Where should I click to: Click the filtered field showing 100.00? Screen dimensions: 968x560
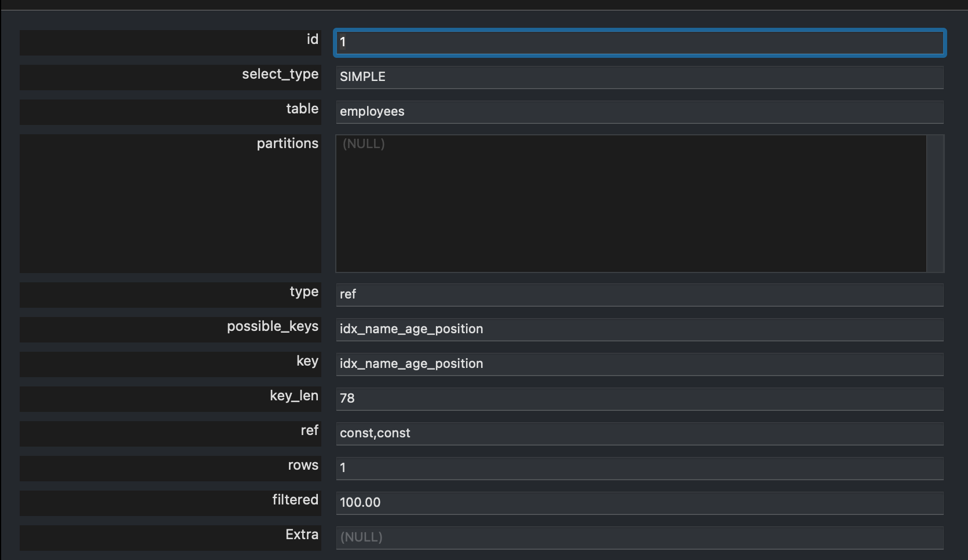(639, 503)
